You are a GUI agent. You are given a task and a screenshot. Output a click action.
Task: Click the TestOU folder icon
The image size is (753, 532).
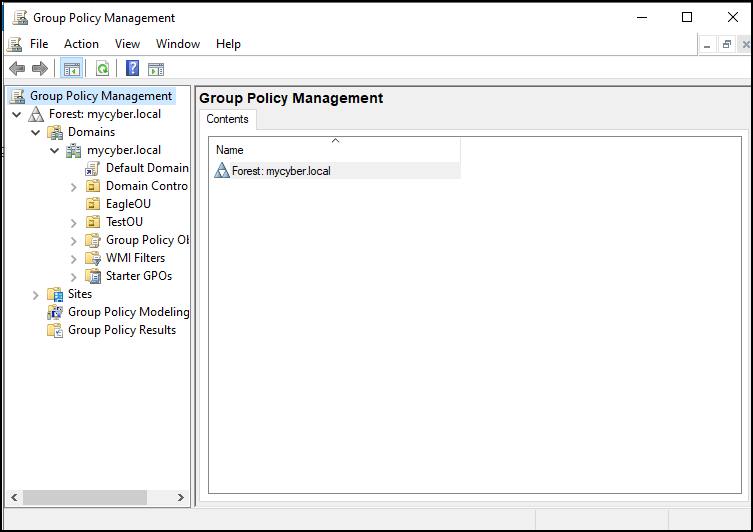(x=93, y=222)
